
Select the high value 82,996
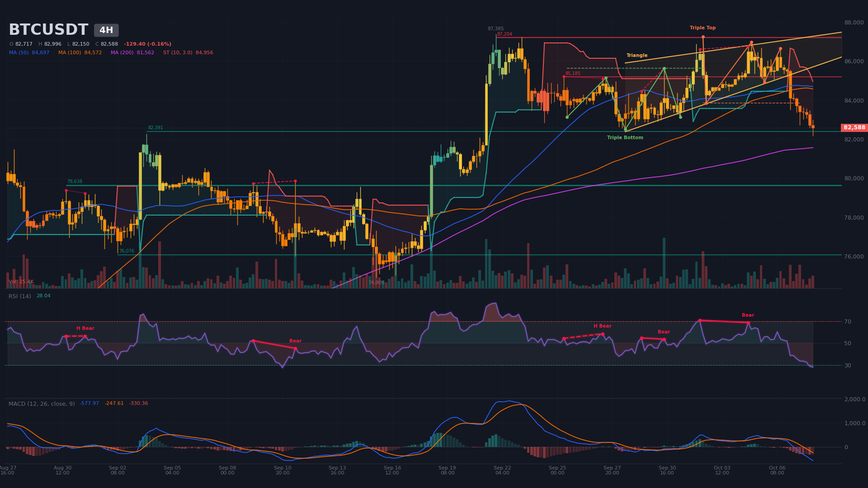tap(53, 44)
